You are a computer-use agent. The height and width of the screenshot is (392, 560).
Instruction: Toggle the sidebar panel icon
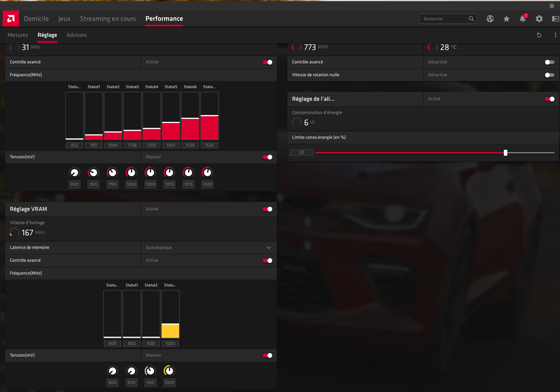(x=555, y=19)
